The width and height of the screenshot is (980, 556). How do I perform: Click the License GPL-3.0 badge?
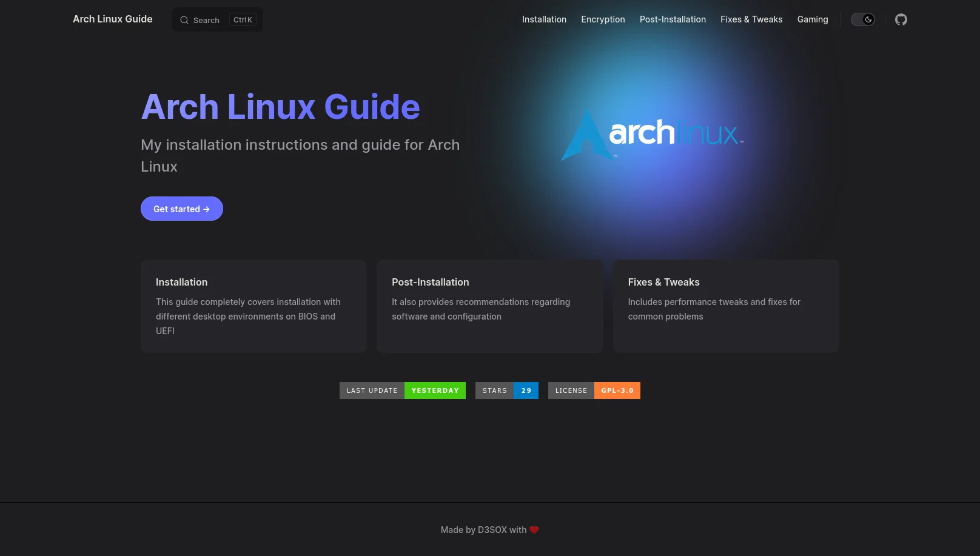[594, 390]
